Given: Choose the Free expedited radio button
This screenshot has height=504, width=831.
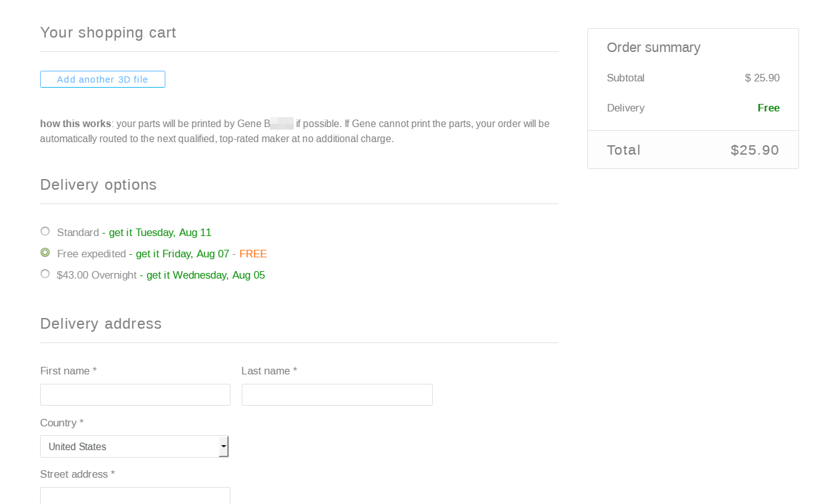Looking at the screenshot, I should 45,253.
